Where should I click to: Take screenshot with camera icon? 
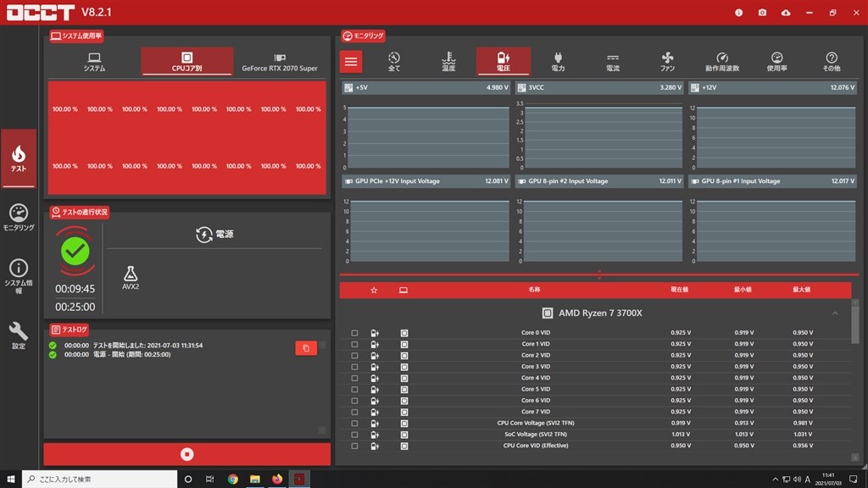point(762,12)
